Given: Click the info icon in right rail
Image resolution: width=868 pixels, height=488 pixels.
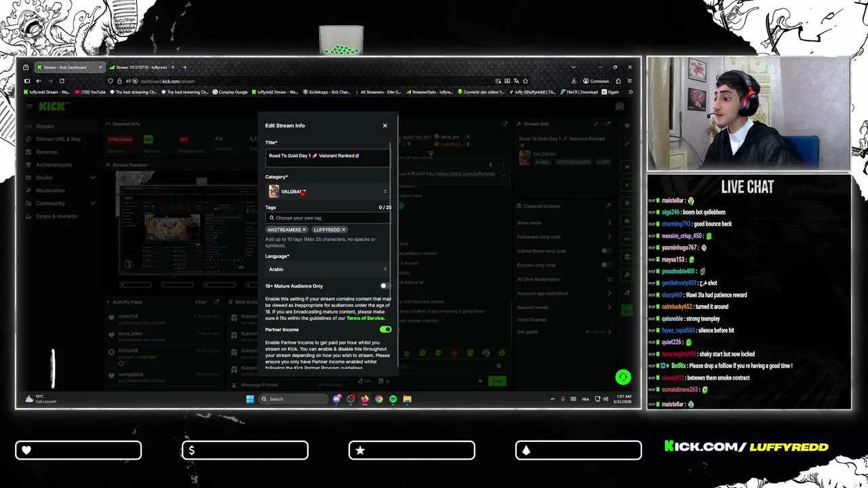Looking at the screenshot, I should [x=627, y=126].
